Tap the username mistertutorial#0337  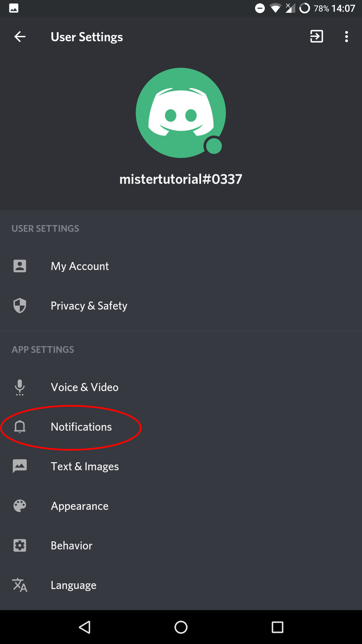pyautogui.click(x=181, y=179)
